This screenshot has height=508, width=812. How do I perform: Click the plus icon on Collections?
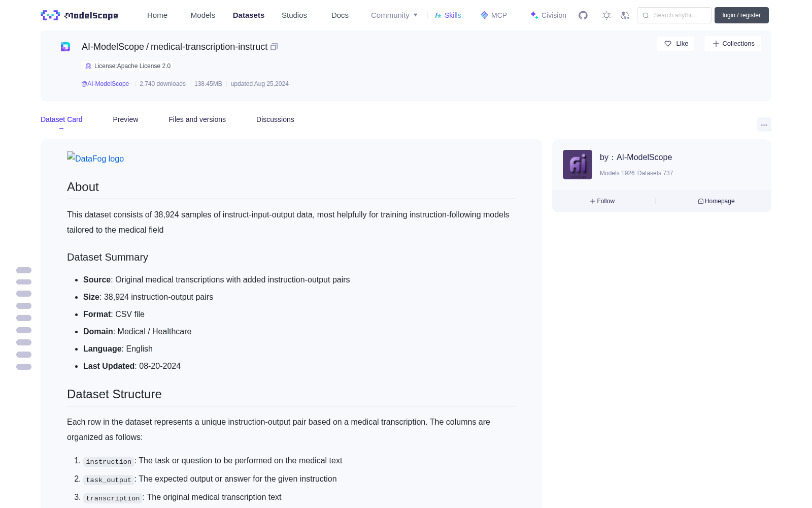coord(716,44)
